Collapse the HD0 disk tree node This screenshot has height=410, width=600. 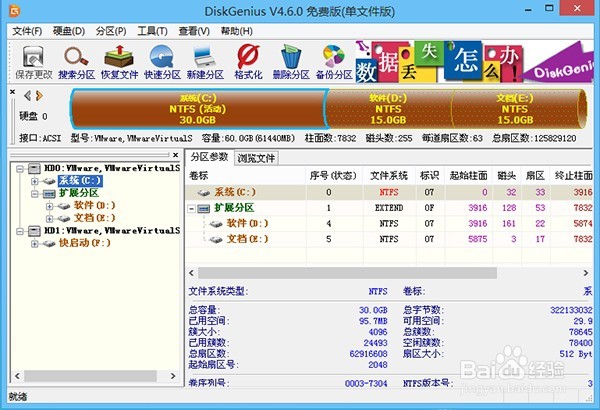tap(20, 169)
